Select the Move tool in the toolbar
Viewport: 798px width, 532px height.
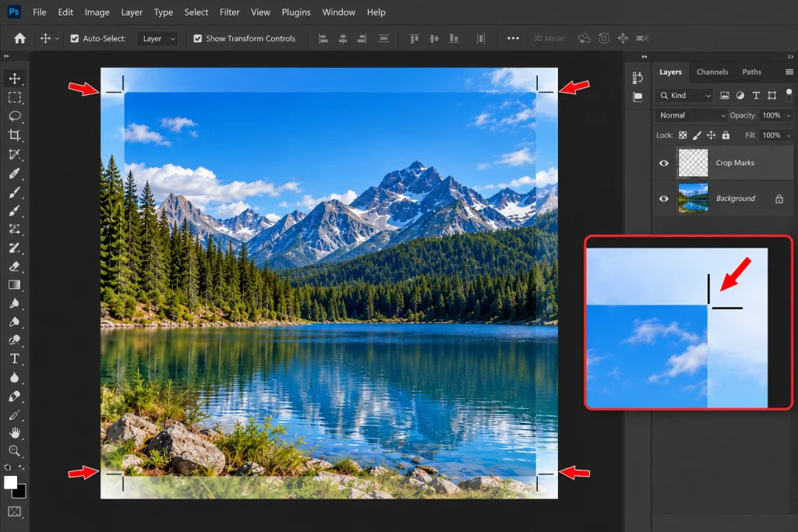[14, 79]
